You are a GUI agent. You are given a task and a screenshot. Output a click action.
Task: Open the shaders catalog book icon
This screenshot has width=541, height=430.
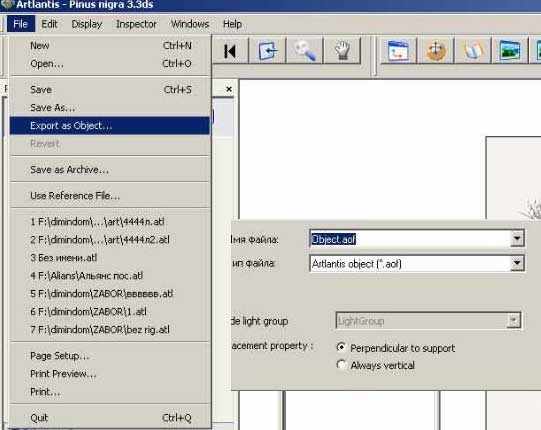[x=473, y=51]
